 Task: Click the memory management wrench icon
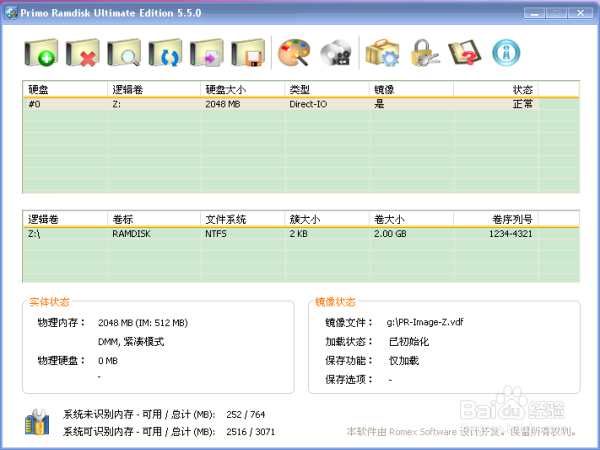(37, 422)
